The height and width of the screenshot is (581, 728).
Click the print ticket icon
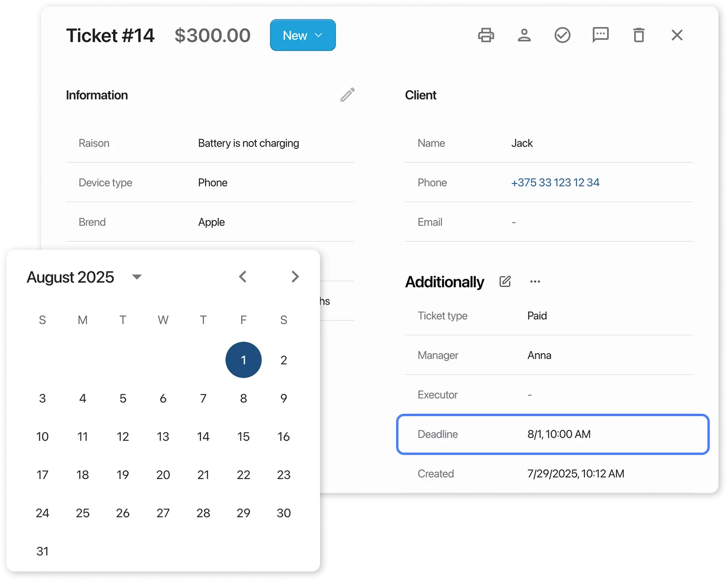pos(486,35)
